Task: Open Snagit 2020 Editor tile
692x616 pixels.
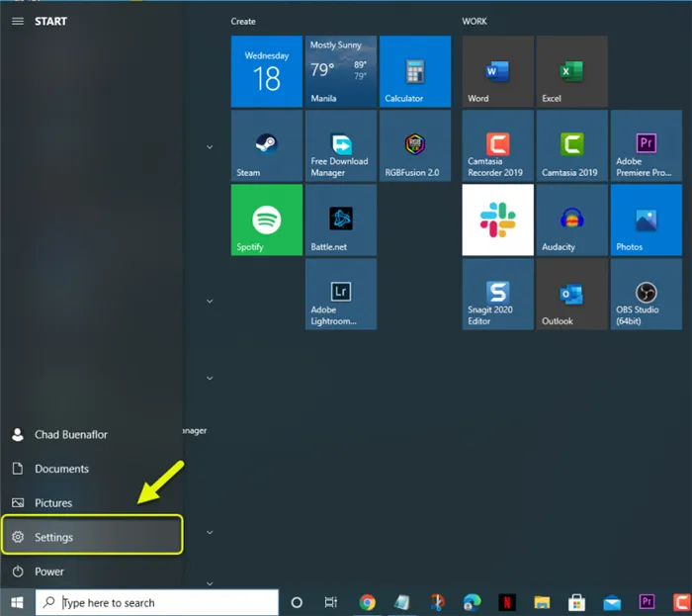Action: coord(498,294)
